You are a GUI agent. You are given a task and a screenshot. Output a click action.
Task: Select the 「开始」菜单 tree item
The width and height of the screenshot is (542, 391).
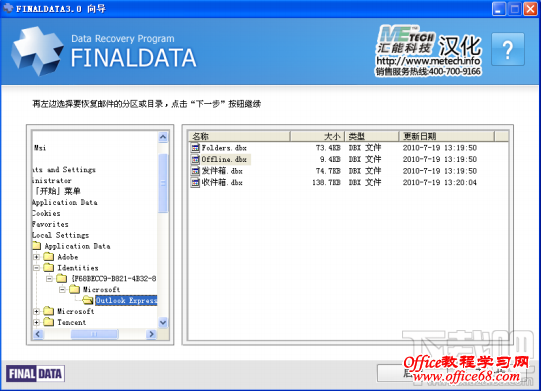coord(57,191)
